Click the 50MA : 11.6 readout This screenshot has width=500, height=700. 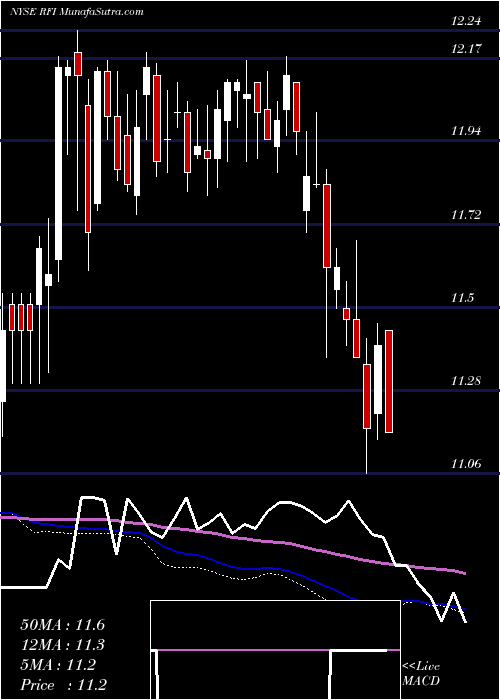63,625
